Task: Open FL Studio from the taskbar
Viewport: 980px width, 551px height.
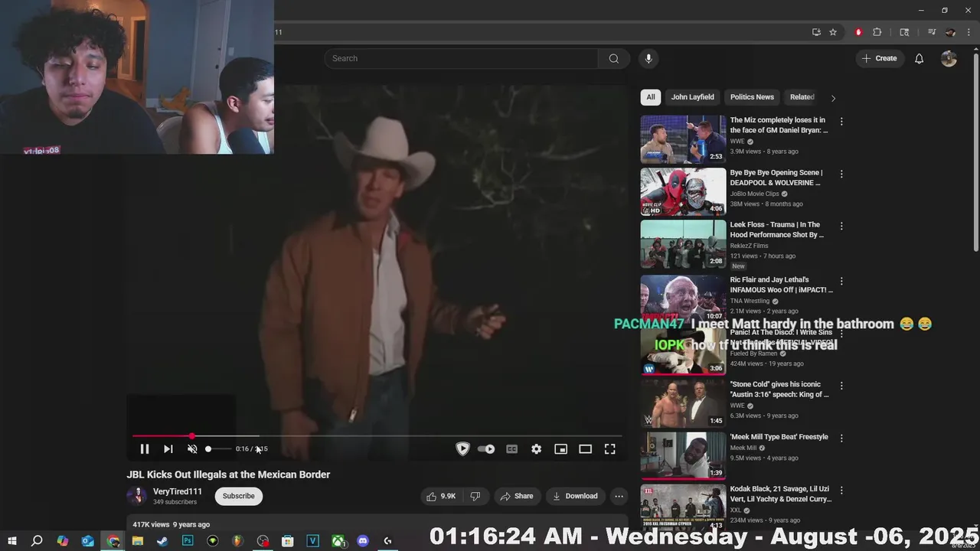Action: pos(238,541)
